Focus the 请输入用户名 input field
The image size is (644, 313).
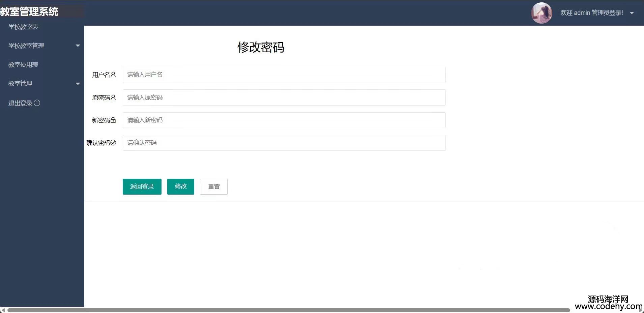point(284,75)
